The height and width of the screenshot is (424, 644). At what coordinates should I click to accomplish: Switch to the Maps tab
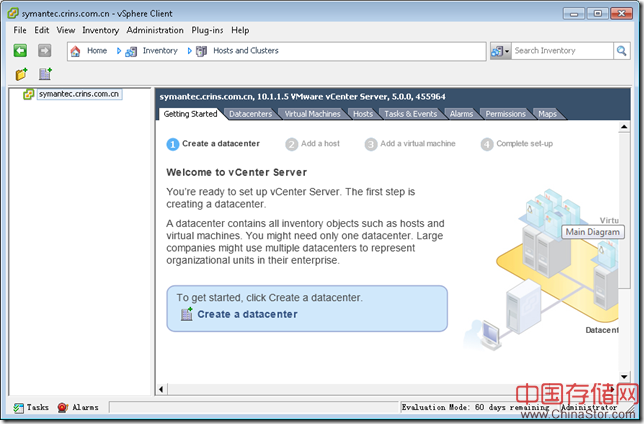pyautogui.click(x=547, y=114)
